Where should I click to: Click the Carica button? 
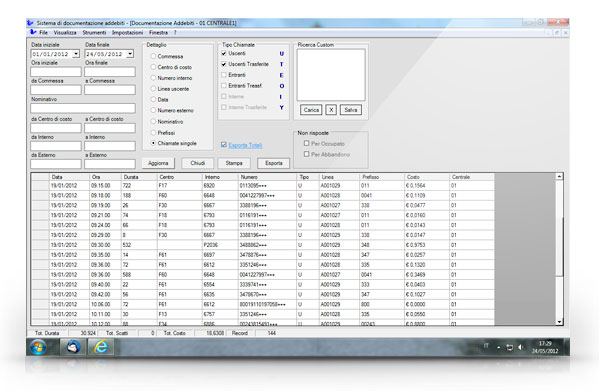pyautogui.click(x=311, y=110)
